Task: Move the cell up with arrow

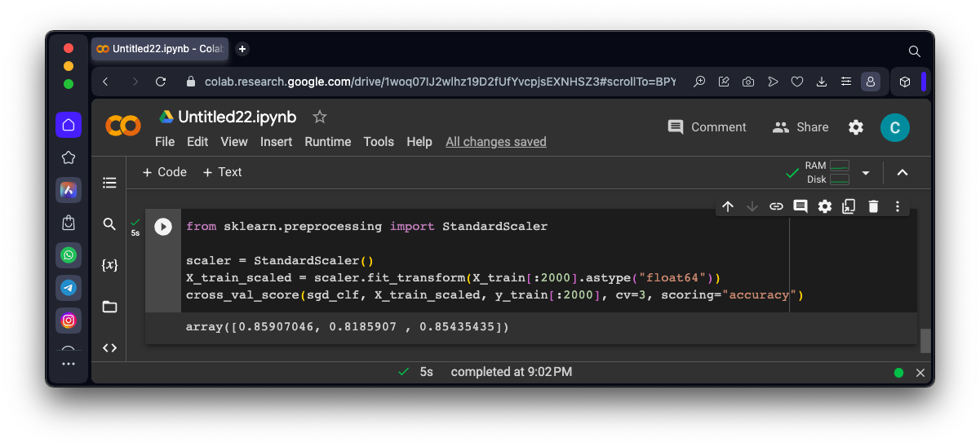Action: 728,206
